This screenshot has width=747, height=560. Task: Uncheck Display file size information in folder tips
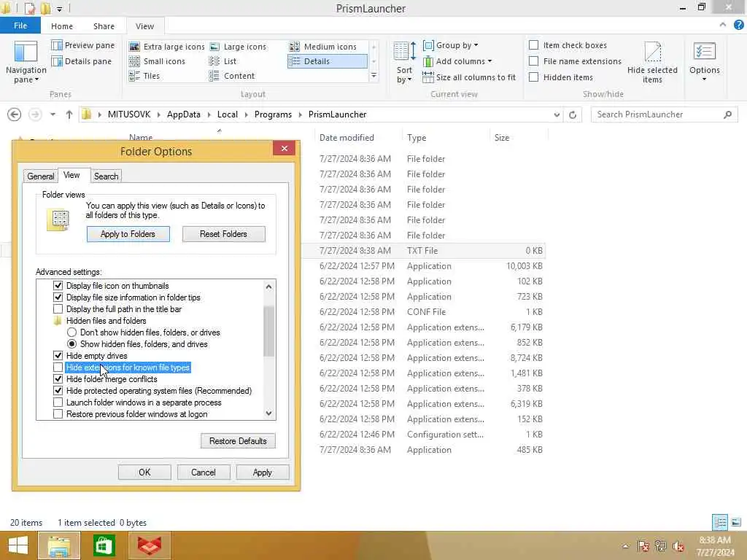point(58,297)
